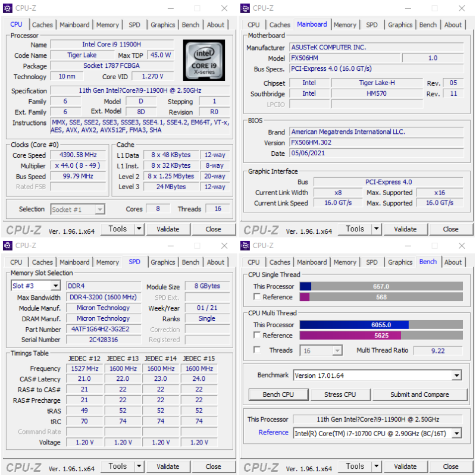Screen dimensions: 476x476
Task: Close the Mainboard window via title bar X
Action: (x=462, y=8)
